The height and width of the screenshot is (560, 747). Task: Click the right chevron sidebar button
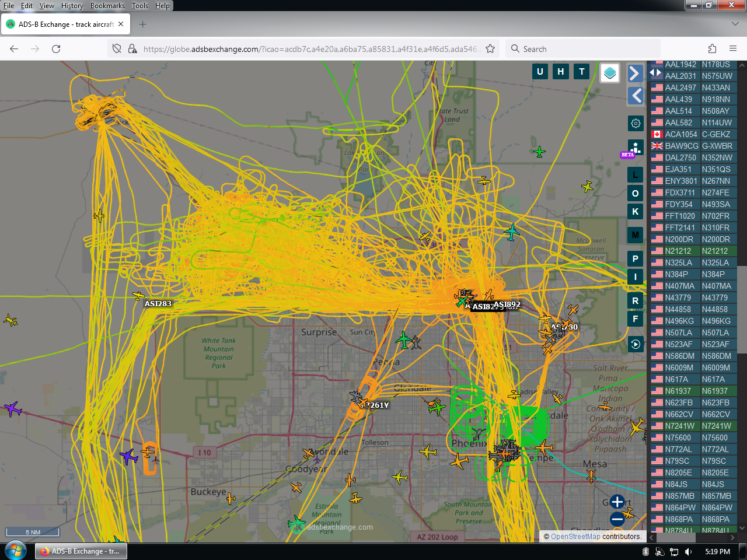click(635, 73)
